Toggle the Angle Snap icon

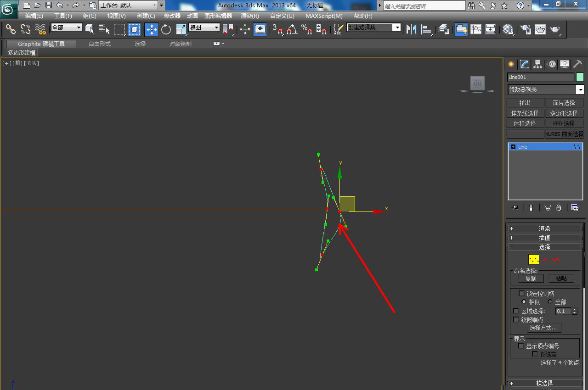click(291, 29)
